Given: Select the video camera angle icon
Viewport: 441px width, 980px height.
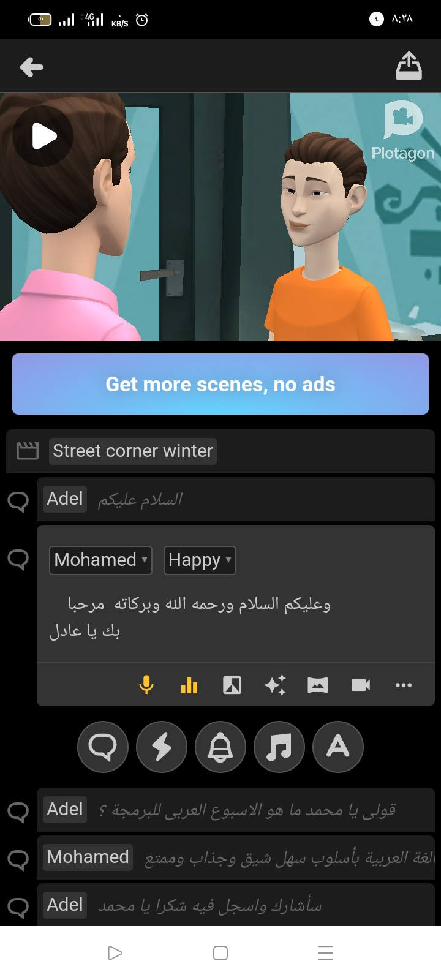Looking at the screenshot, I should pos(361,685).
